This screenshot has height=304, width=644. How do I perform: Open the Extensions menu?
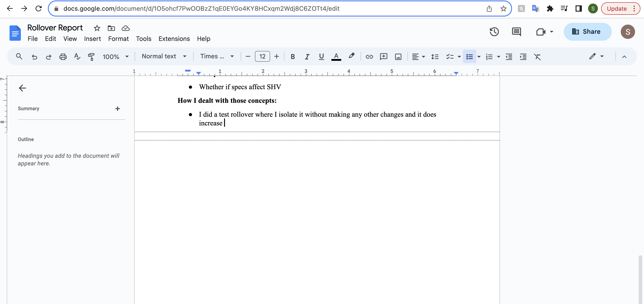(174, 39)
